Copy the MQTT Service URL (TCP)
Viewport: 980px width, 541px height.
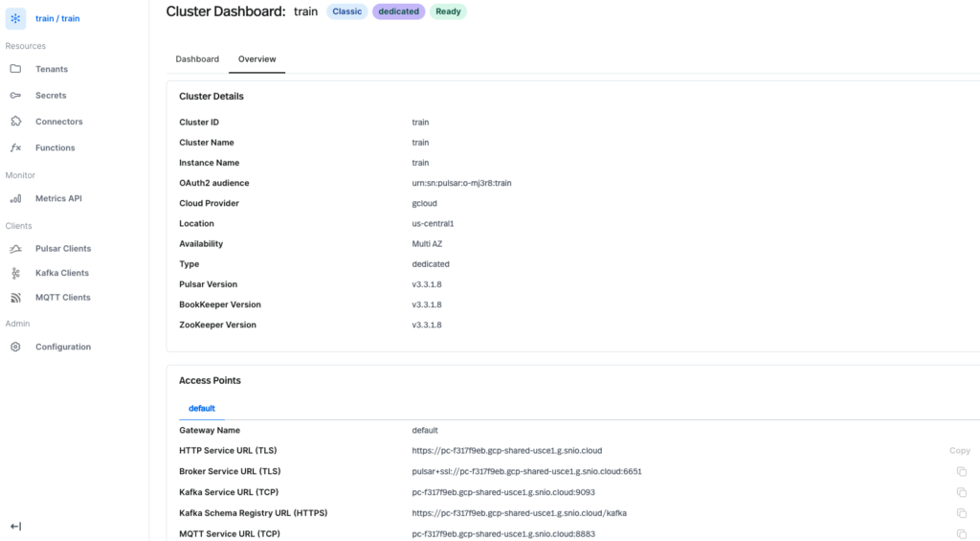(961, 533)
